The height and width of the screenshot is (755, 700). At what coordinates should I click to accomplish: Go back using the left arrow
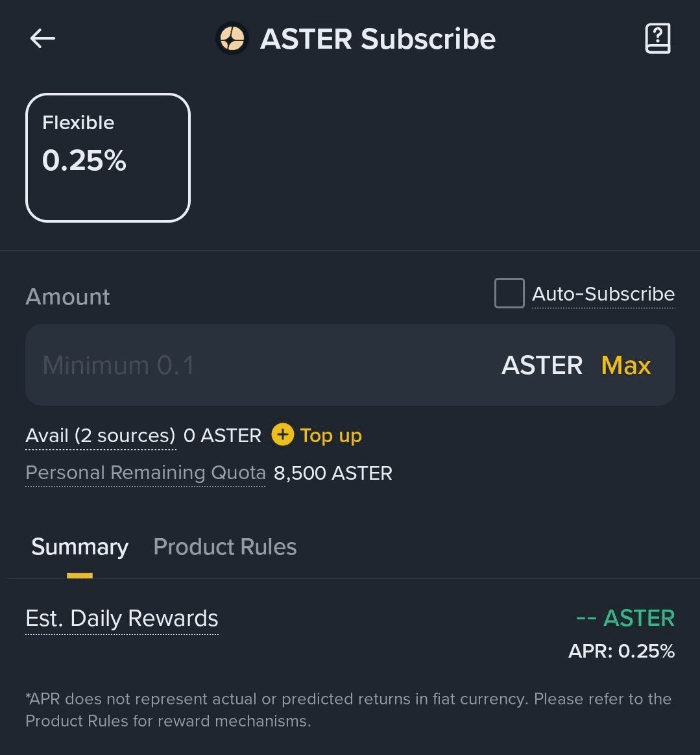[43, 39]
